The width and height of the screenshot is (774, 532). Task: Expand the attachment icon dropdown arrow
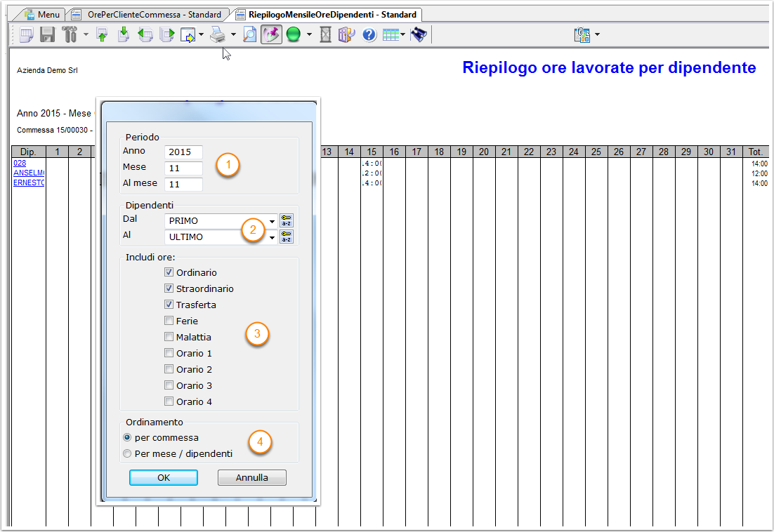pos(597,34)
